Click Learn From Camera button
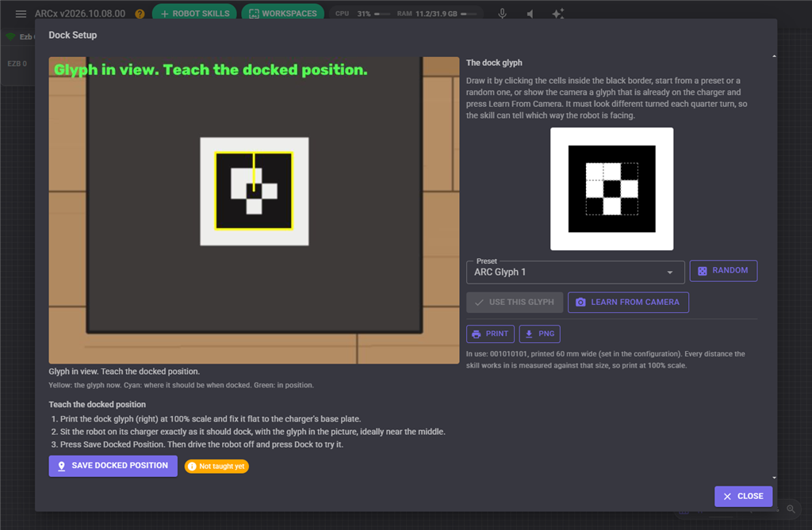The width and height of the screenshot is (812, 530). (628, 303)
